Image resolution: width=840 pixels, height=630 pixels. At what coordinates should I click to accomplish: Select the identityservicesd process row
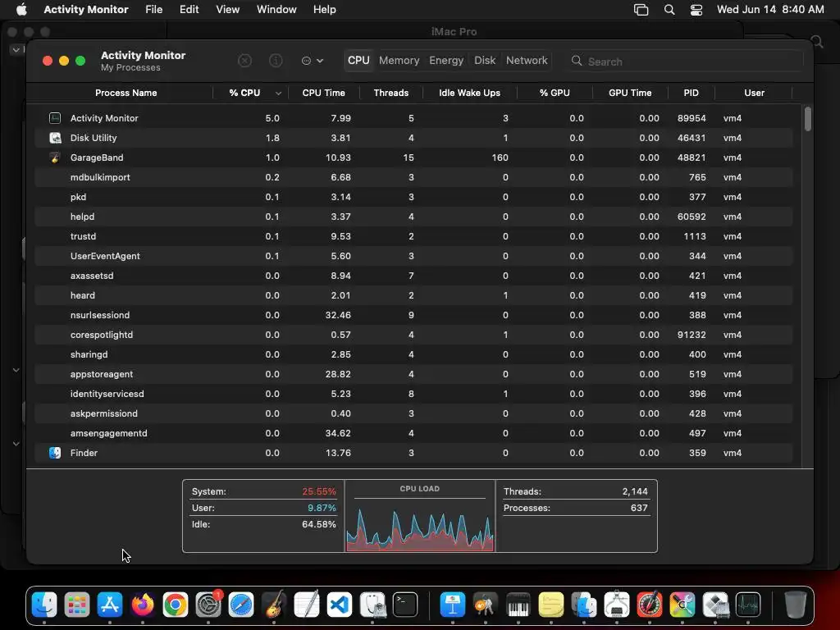(413, 394)
